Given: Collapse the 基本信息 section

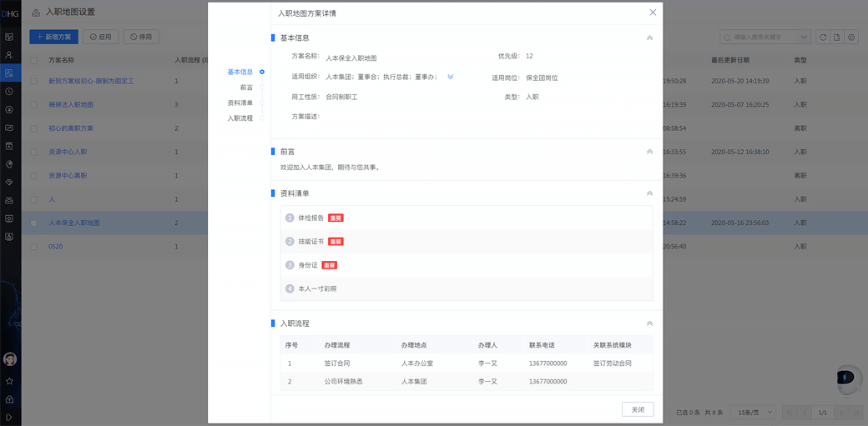Looking at the screenshot, I should [x=649, y=38].
